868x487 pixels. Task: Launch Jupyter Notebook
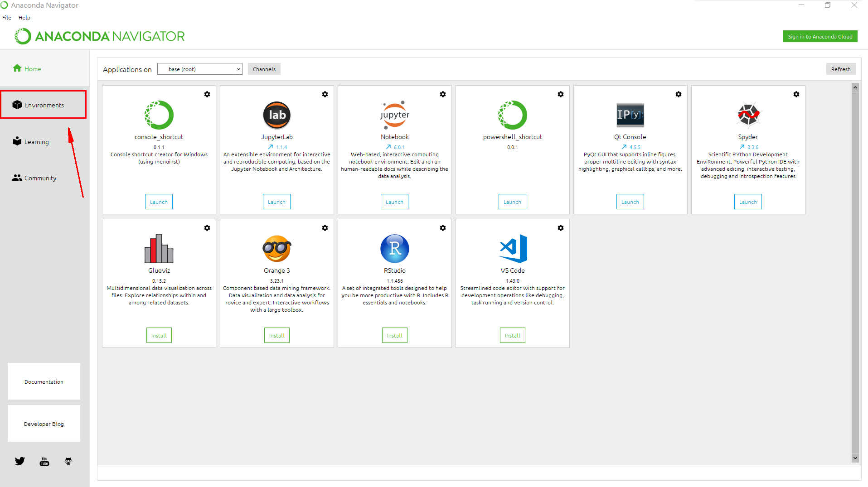pos(395,202)
